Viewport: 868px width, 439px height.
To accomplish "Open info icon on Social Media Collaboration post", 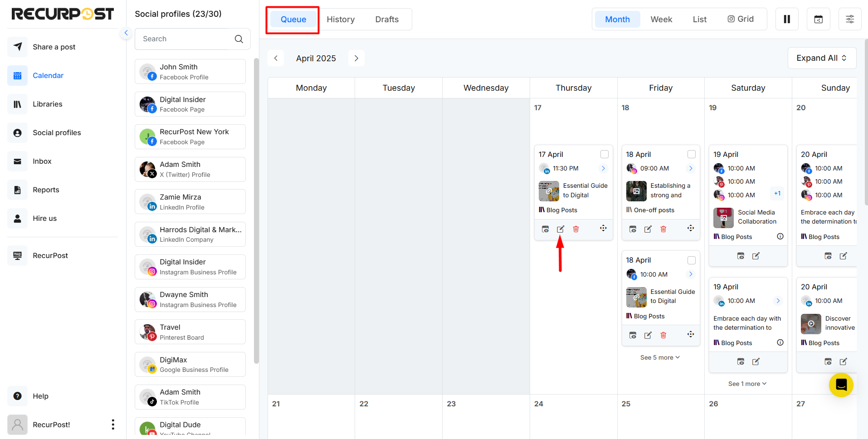I will pyautogui.click(x=780, y=236).
